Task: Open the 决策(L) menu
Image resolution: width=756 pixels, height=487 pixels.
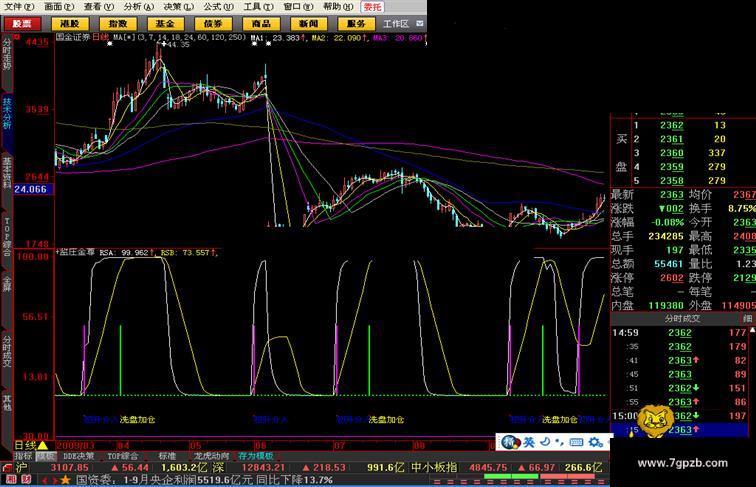Action: tap(178, 7)
